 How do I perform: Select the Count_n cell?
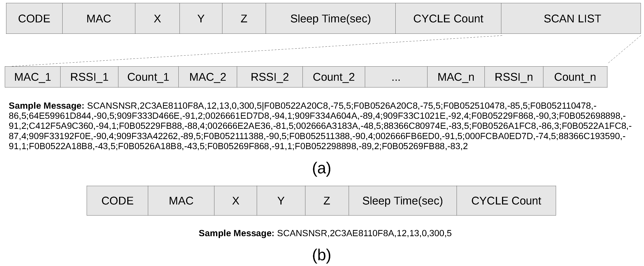point(575,77)
